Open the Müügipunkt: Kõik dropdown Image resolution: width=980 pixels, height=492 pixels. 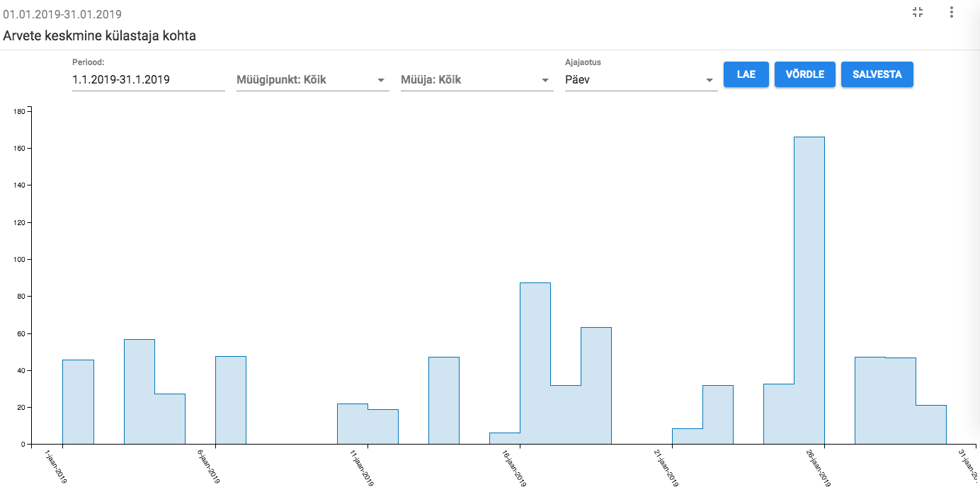pos(312,80)
